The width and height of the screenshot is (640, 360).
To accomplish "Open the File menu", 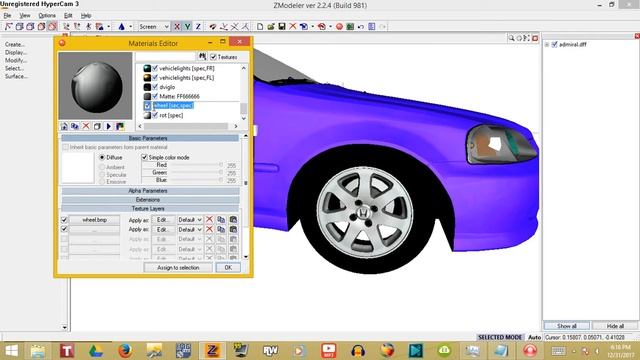I will [7, 16].
